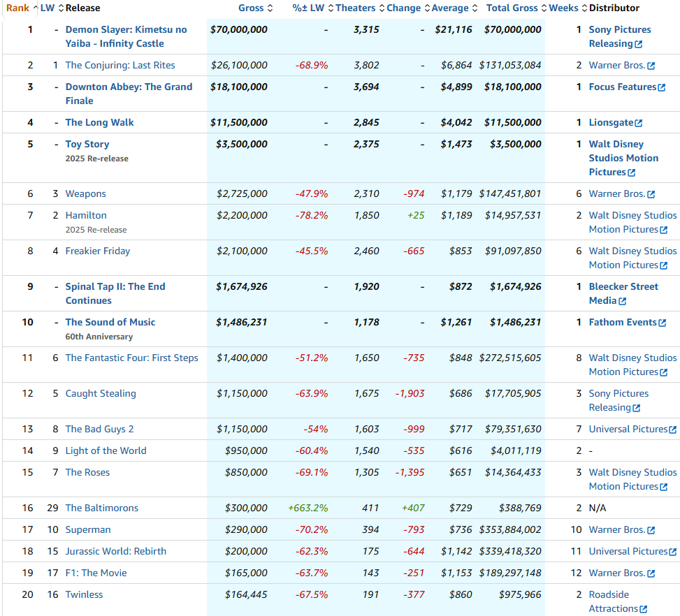Click external-link icon in Caught Stealing distributor cell

click(636, 408)
